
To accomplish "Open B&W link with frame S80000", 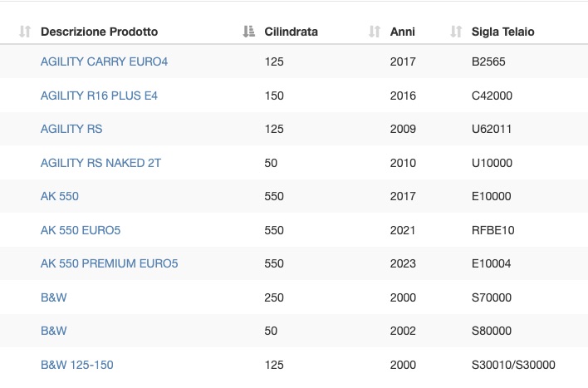I will pos(54,331).
